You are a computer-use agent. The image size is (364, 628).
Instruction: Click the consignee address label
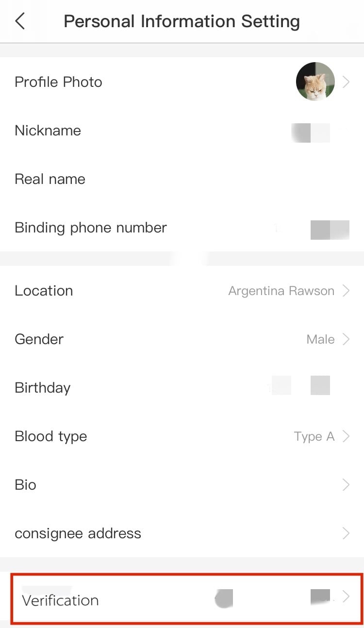click(x=78, y=533)
